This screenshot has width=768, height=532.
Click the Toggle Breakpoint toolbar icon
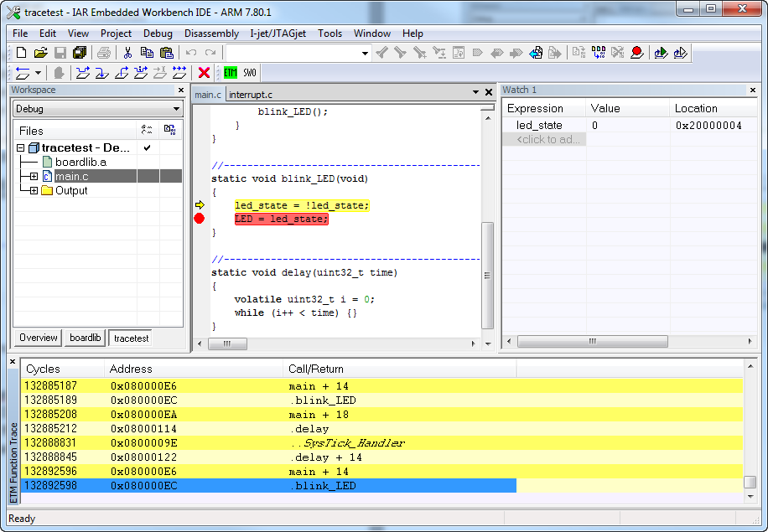[637, 53]
